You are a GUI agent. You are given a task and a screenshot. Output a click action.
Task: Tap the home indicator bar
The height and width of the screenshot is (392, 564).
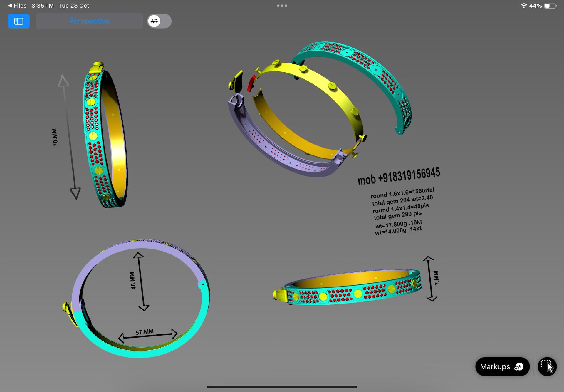(282, 387)
